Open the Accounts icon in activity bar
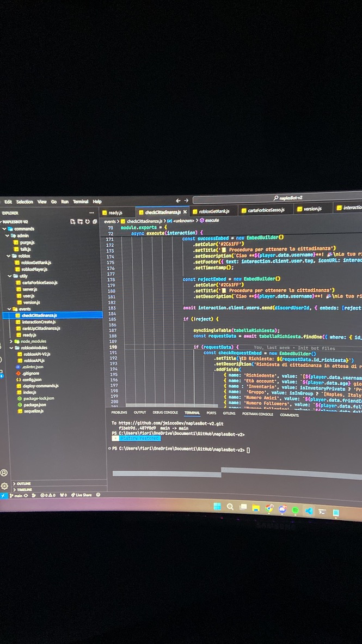 pos(4,472)
